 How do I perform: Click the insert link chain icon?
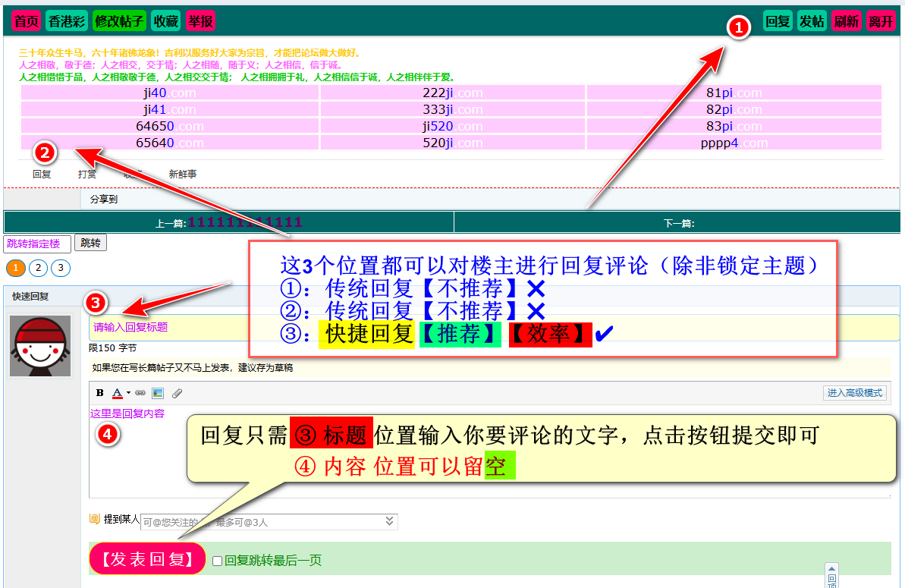click(140, 393)
